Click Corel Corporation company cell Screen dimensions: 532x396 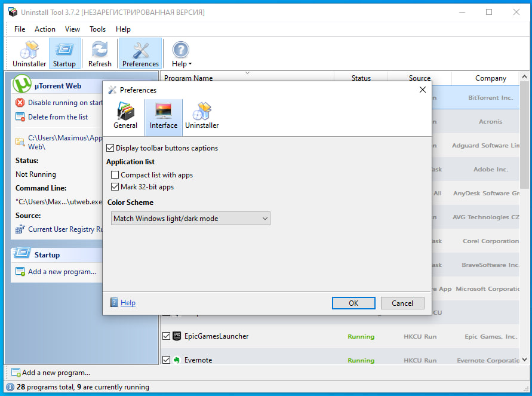(x=491, y=241)
